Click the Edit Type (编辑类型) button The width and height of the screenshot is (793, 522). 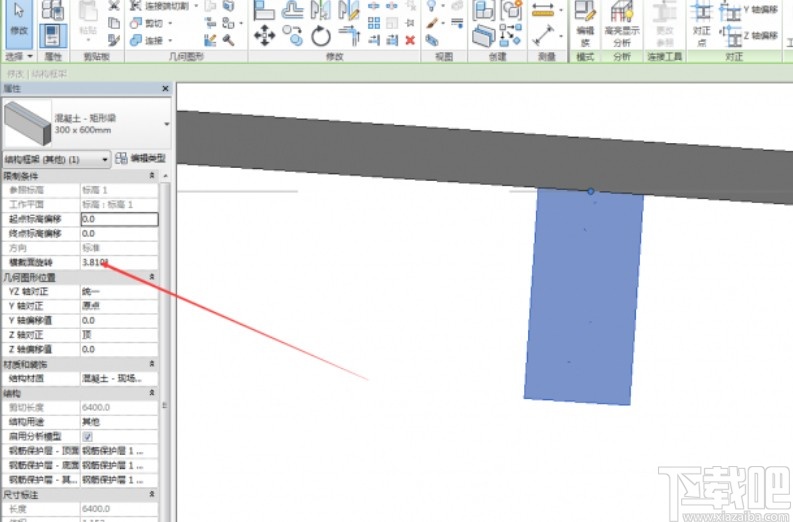(140, 158)
